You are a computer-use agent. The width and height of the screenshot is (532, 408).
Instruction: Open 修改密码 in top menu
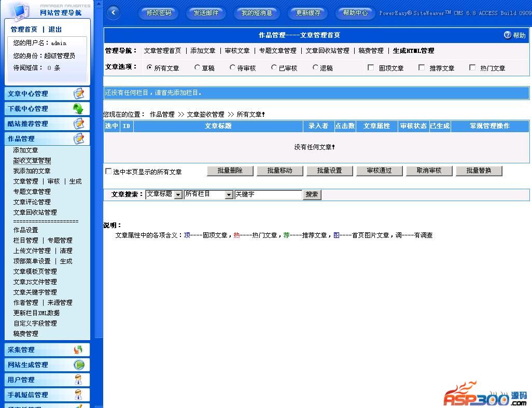coord(159,13)
